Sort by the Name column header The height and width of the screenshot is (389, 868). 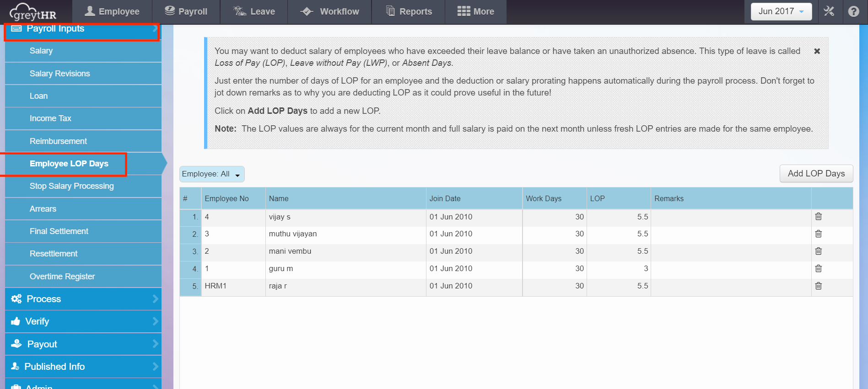(x=345, y=198)
